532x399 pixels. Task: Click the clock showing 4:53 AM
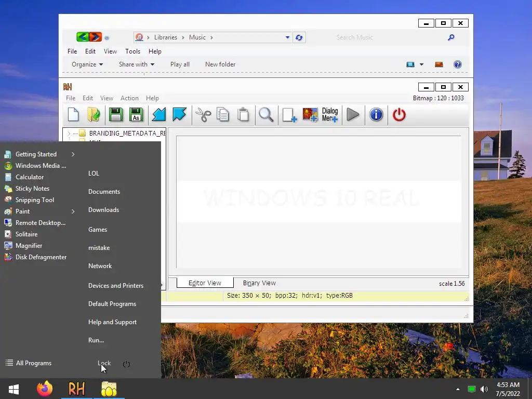(x=508, y=385)
